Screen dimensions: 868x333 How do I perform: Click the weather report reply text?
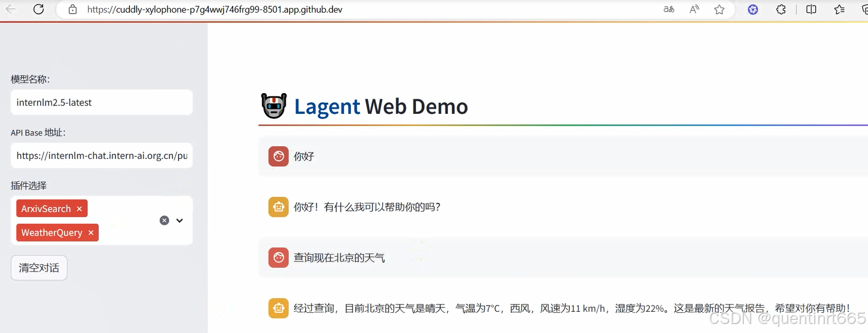click(x=571, y=308)
